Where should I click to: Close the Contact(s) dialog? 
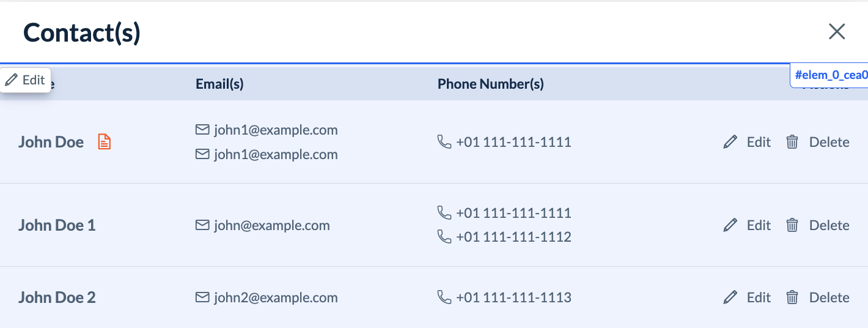[x=836, y=32]
